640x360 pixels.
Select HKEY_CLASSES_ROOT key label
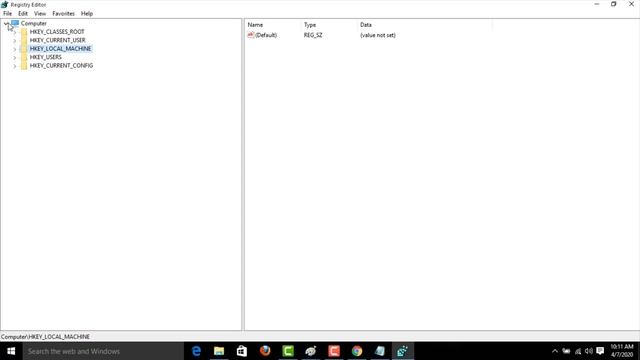click(57, 32)
